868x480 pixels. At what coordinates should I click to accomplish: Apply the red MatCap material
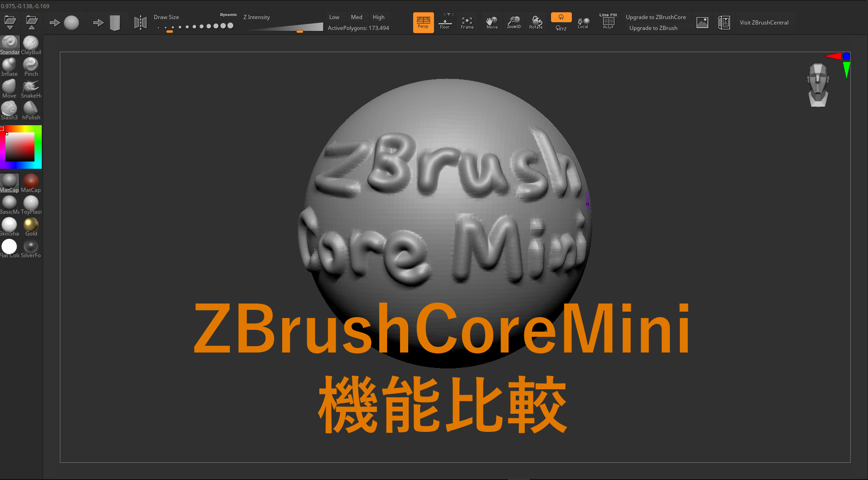[31, 183]
